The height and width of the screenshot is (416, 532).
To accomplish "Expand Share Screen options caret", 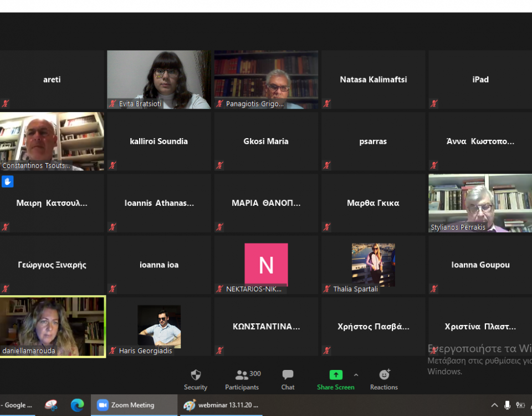I will (356, 375).
